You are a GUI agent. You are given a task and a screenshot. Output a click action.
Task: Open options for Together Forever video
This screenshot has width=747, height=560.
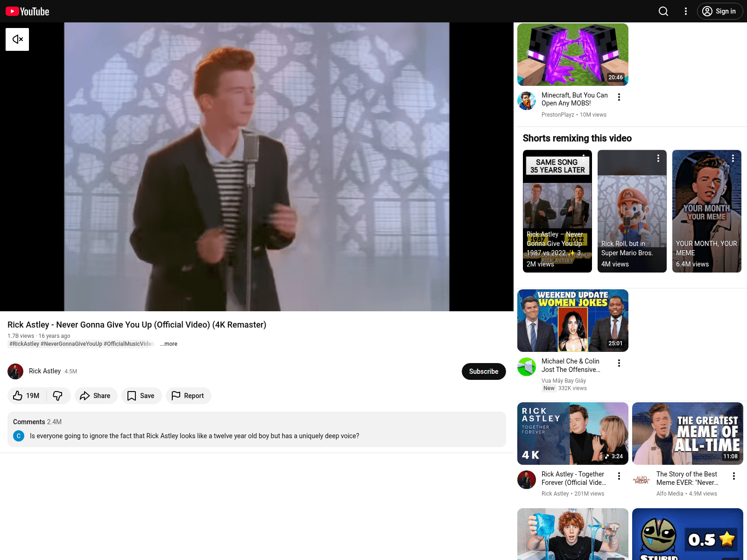tap(619, 476)
